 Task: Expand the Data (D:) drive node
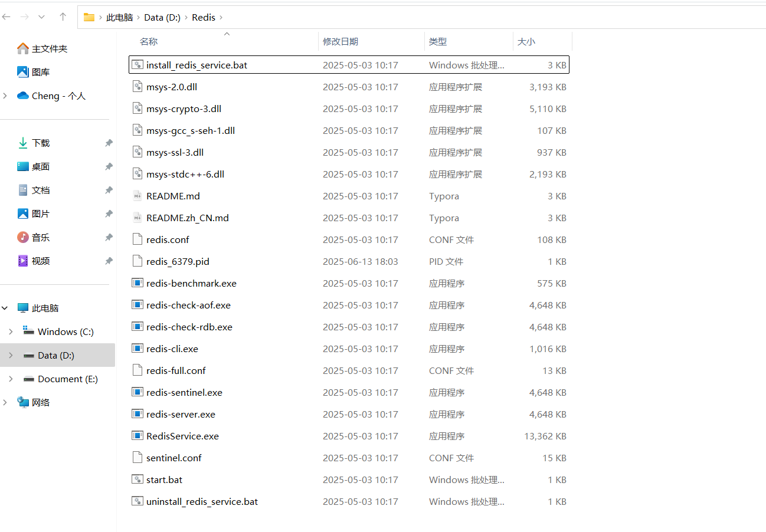click(11, 355)
